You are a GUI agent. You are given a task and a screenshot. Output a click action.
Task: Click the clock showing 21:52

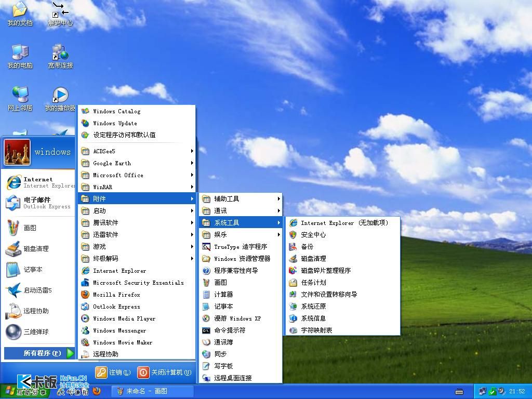click(x=517, y=391)
